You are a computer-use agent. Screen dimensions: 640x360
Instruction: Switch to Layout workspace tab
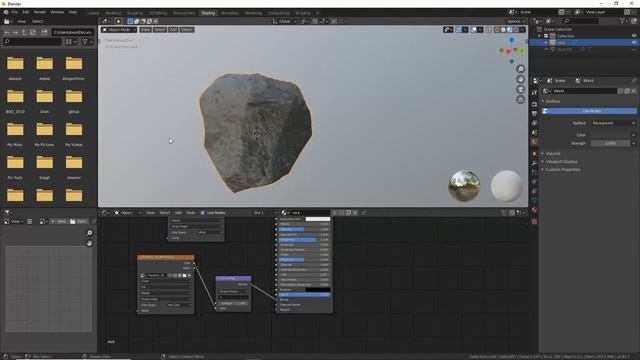point(93,13)
